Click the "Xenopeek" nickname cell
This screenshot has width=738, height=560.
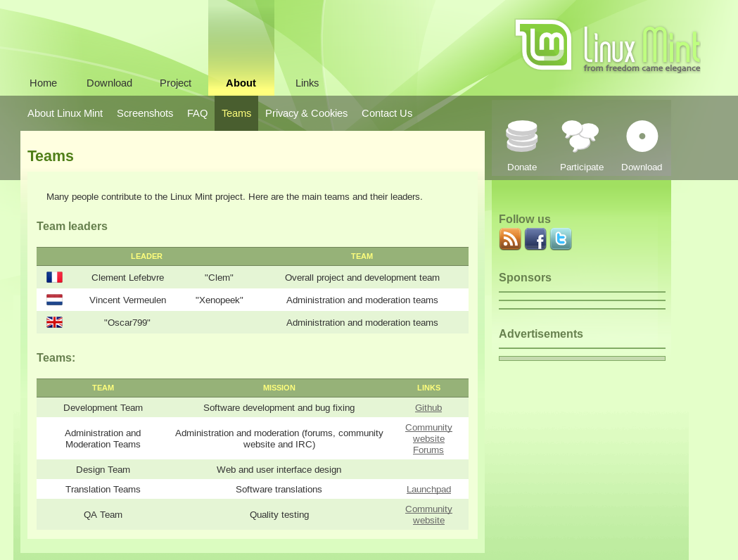point(219,300)
